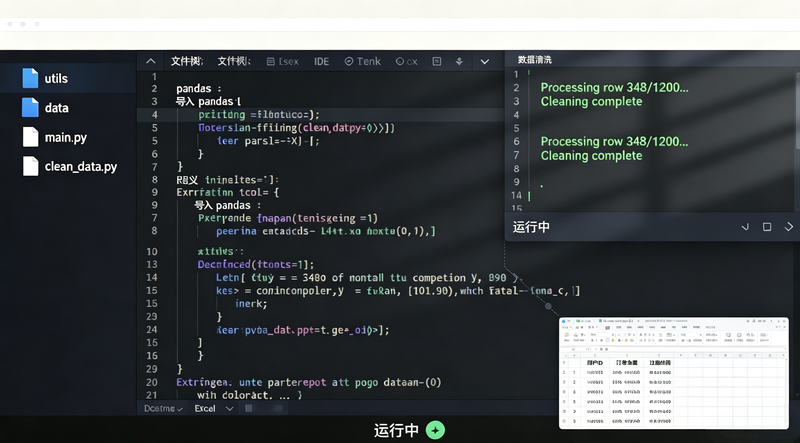Click line number 14 in output panel
Image resolution: width=800 pixels, height=443 pixels.
(517, 195)
